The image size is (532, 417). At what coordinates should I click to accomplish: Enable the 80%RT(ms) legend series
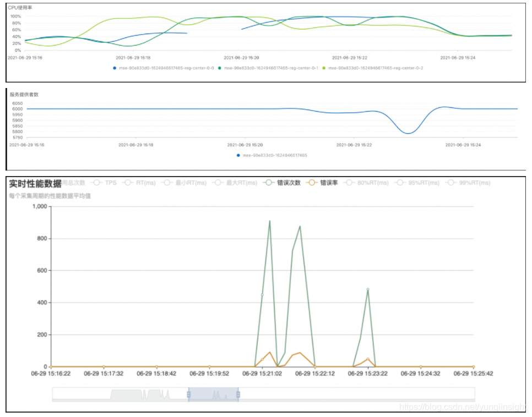(366, 183)
